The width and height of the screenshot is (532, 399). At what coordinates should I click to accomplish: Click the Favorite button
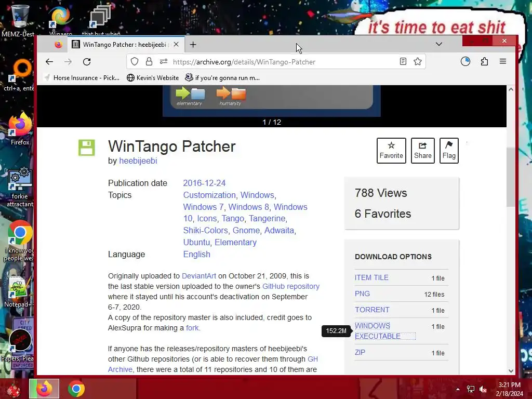coord(391,151)
